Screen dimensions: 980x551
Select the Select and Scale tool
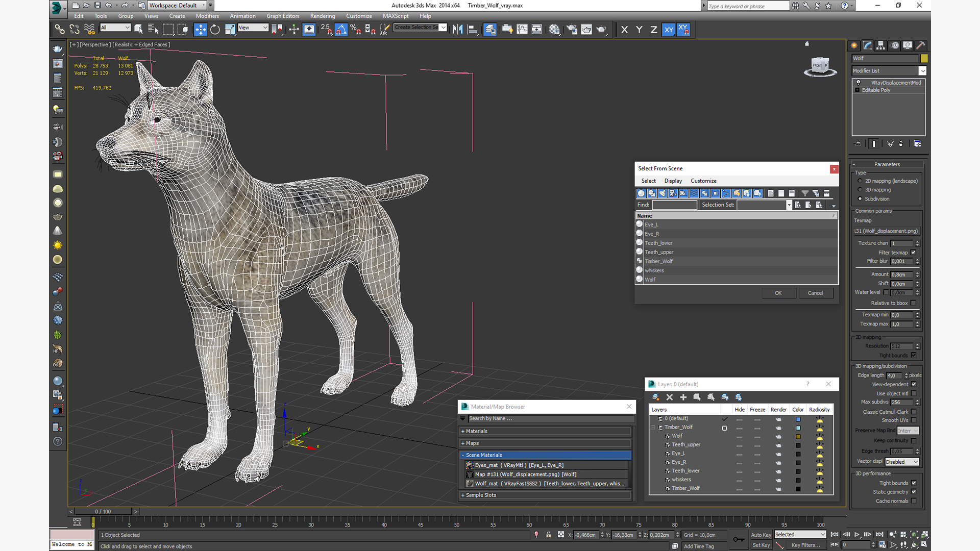[x=230, y=30]
